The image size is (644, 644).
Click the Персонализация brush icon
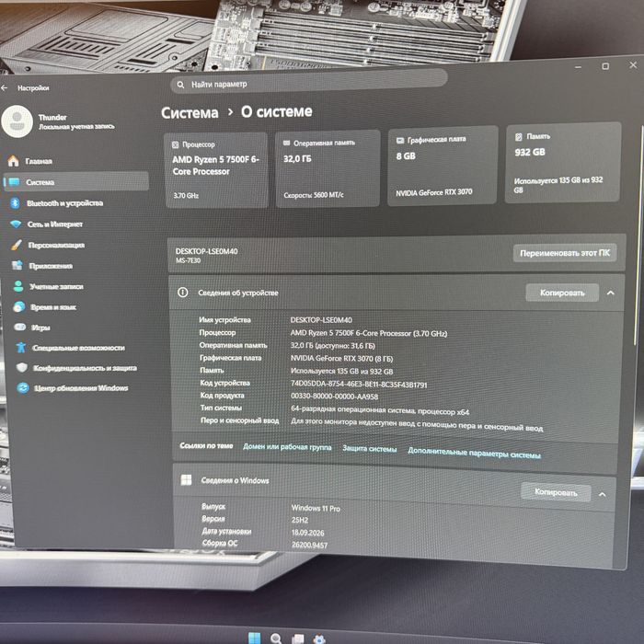[17, 246]
